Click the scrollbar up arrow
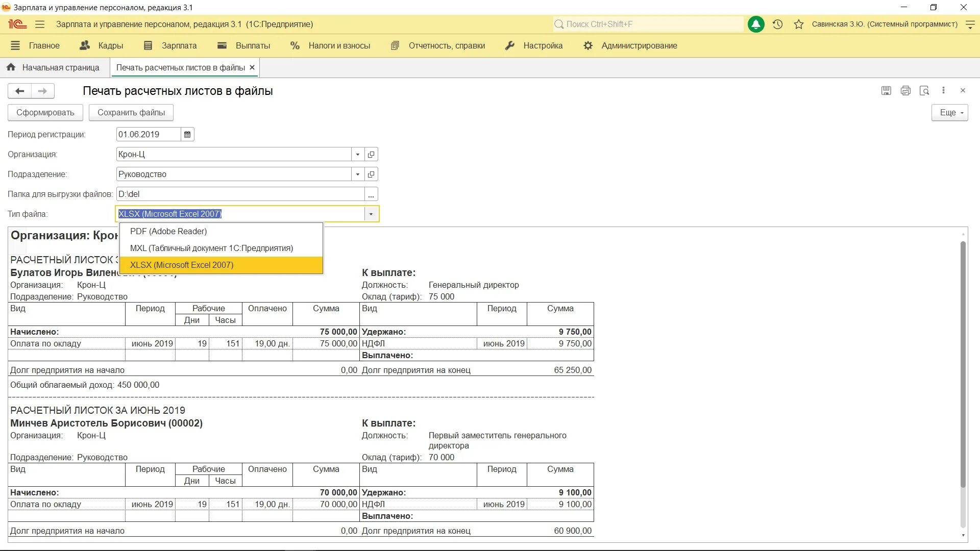 [x=963, y=234]
